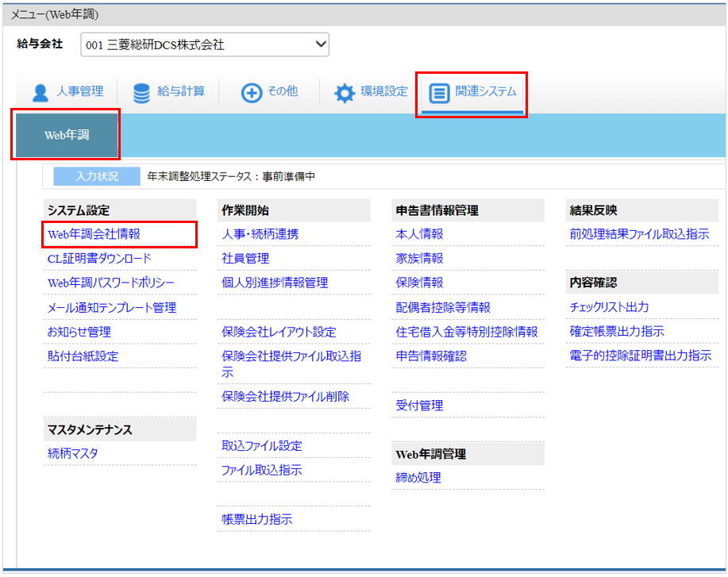Open 貼付台紙設定 link
The image size is (728, 577).
[83, 356]
